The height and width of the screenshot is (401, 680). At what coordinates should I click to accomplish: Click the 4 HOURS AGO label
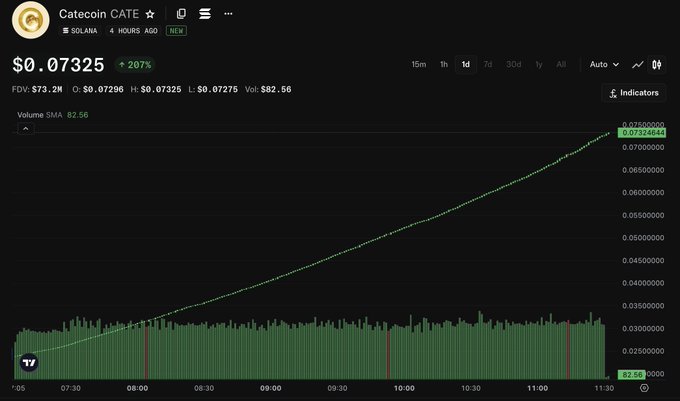[133, 31]
